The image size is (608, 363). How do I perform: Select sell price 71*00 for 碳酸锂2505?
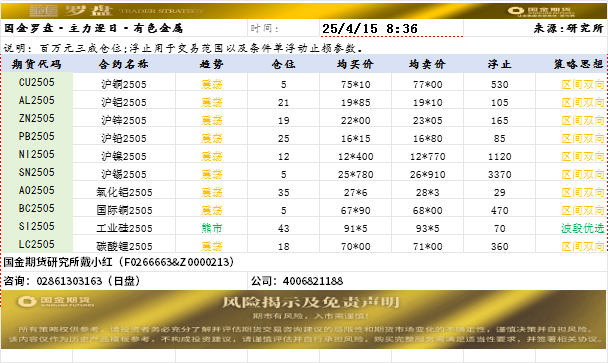427,246
